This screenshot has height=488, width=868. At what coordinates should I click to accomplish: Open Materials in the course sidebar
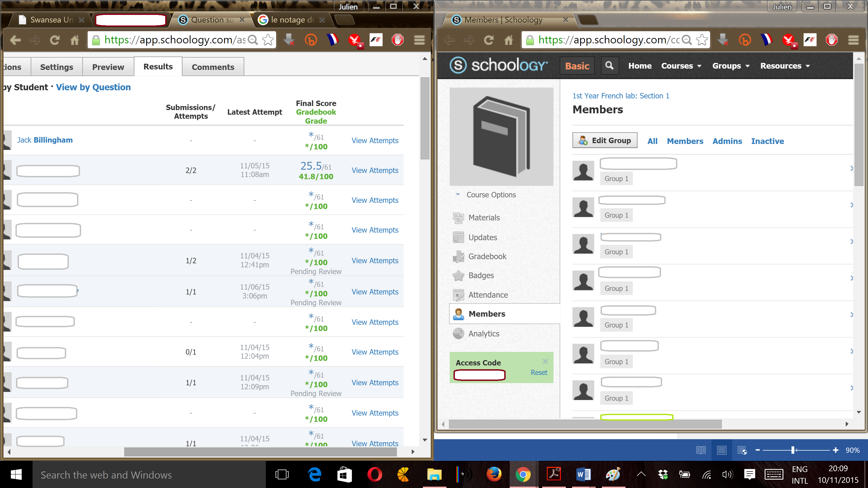(484, 217)
